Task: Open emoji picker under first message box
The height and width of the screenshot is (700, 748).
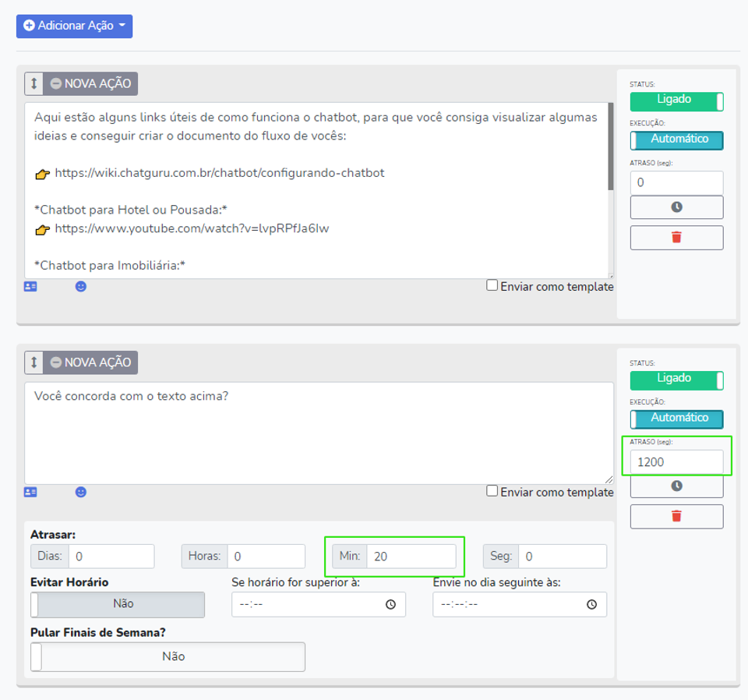Action: pyautogui.click(x=81, y=287)
